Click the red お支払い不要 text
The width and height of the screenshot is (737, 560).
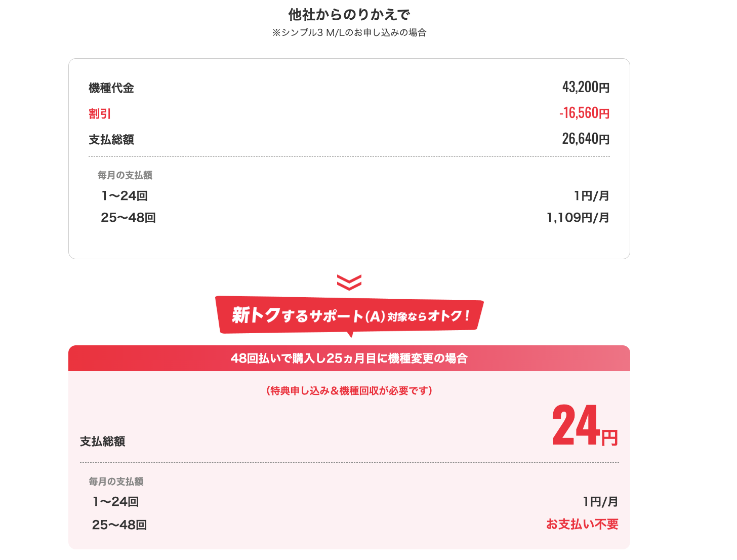pyautogui.click(x=582, y=525)
